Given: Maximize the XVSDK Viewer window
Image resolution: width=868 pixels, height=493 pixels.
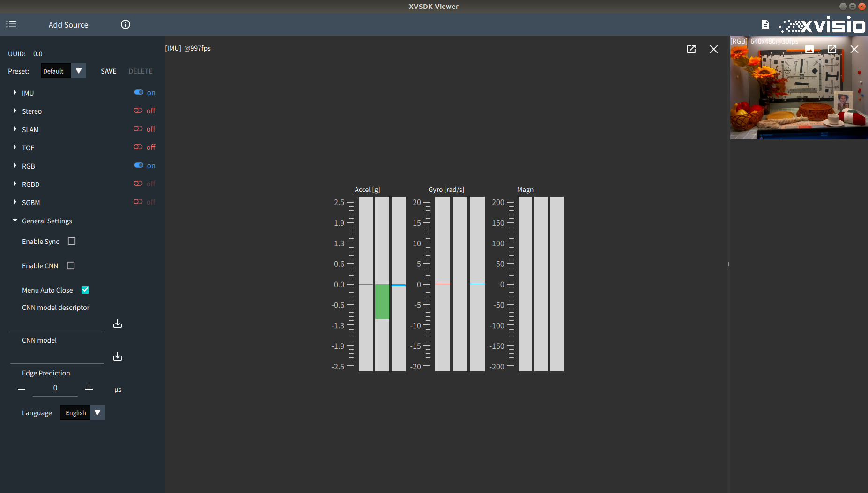Looking at the screenshot, I should click(853, 7).
